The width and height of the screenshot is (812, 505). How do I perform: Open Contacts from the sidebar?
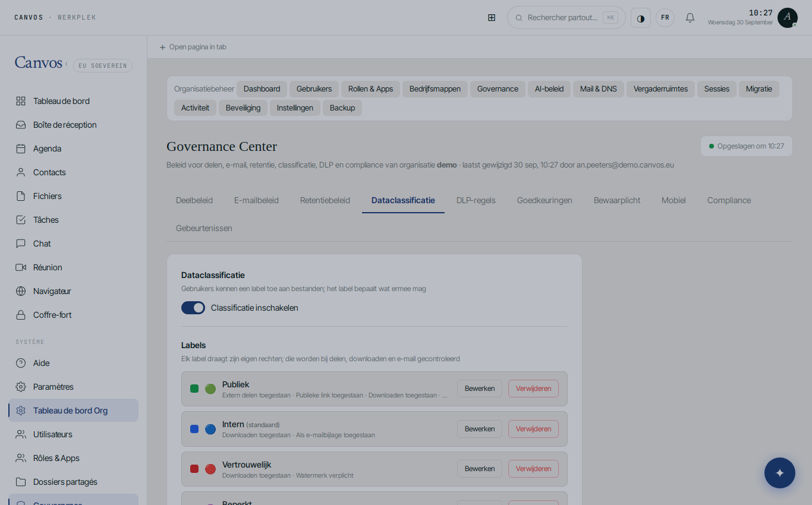(x=73, y=172)
